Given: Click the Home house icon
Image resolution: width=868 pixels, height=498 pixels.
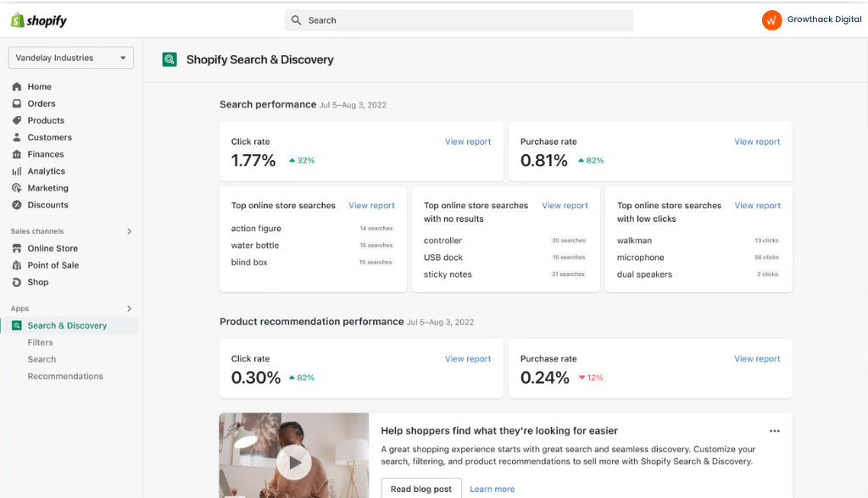Looking at the screenshot, I should [x=17, y=87].
